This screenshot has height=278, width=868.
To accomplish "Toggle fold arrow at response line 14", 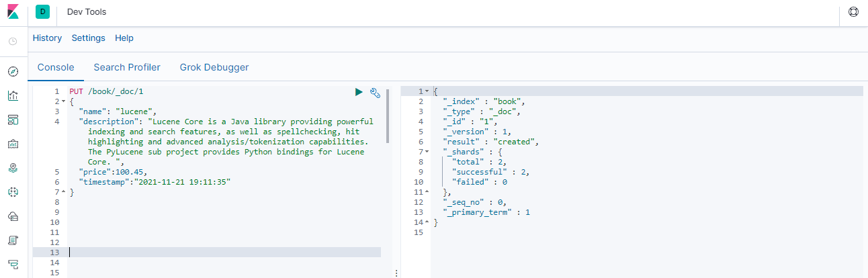I will pyautogui.click(x=427, y=222).
